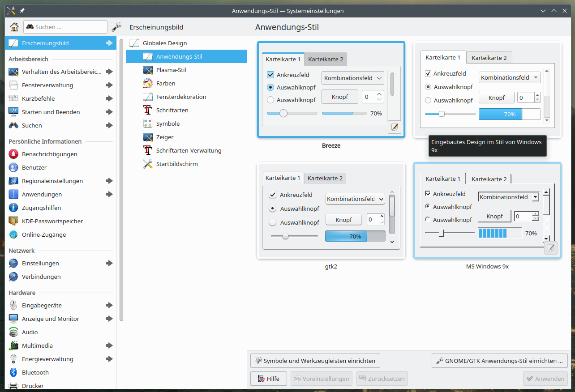Open Farben color settings
The image size is (575, 392).
click(166, 83)
